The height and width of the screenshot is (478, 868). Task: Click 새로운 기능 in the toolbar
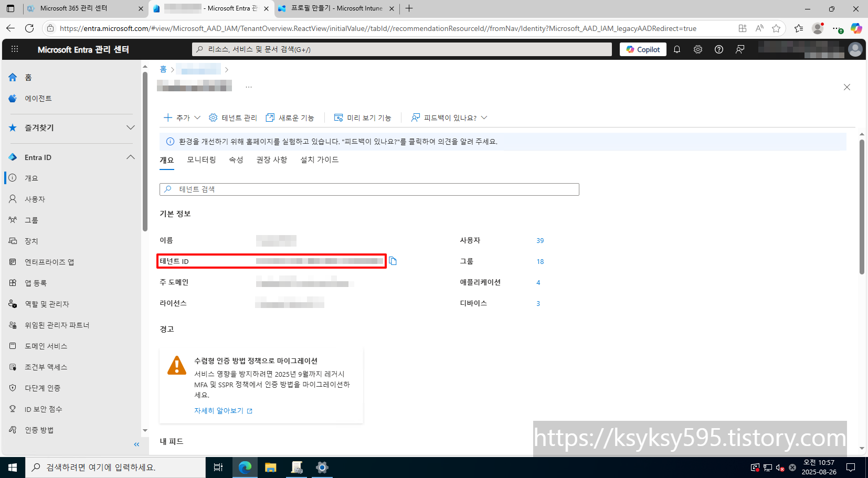tap(290, 118)
